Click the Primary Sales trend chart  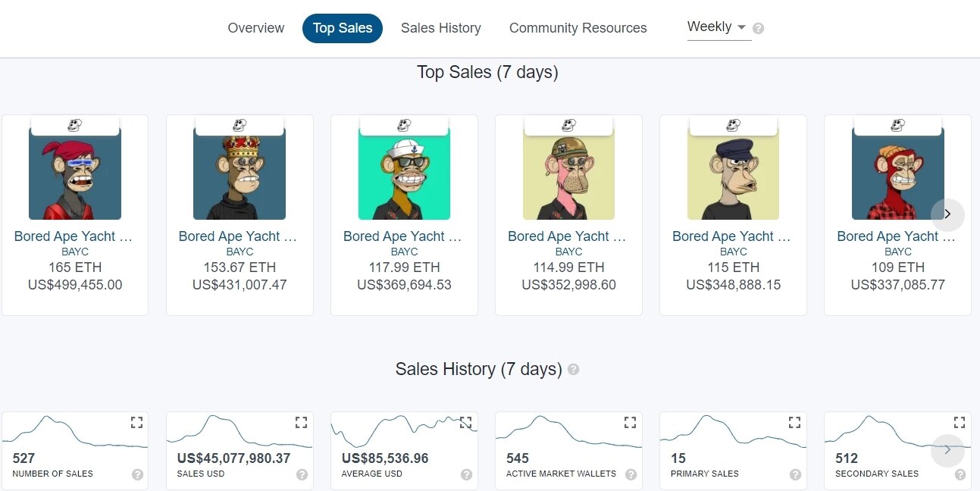click(733, 432)
